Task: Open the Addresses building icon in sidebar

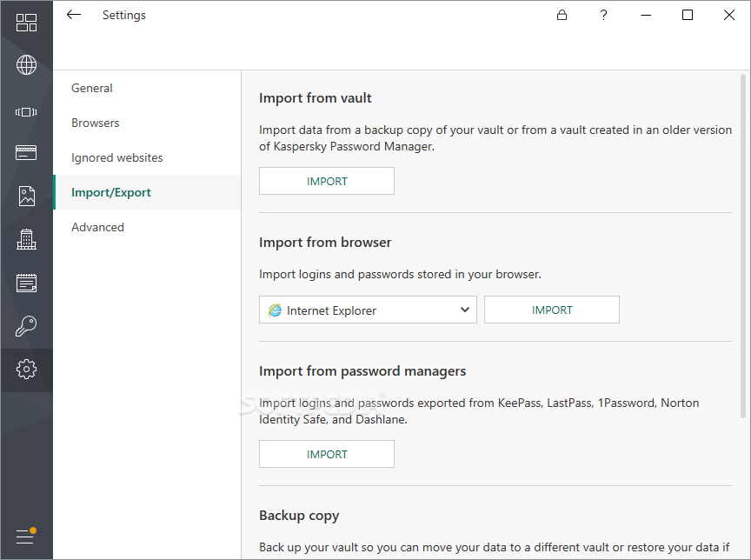Action: (x=26, y=239)
